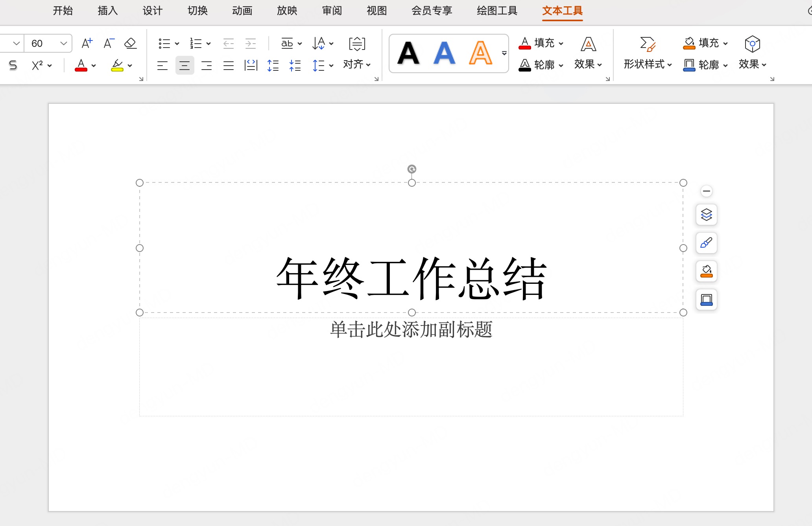
Task: Decrease the paragraph indent level
Action: click(x=229, y=43)
